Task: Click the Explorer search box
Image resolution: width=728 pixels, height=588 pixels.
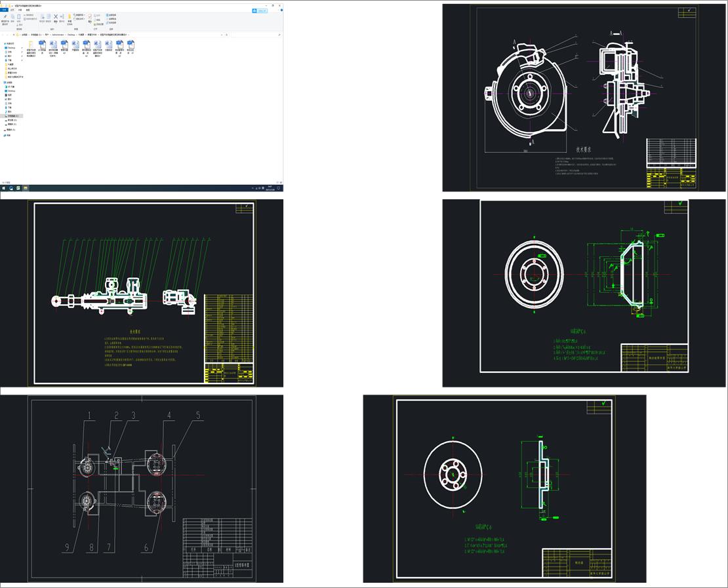Action: point(256,35)
